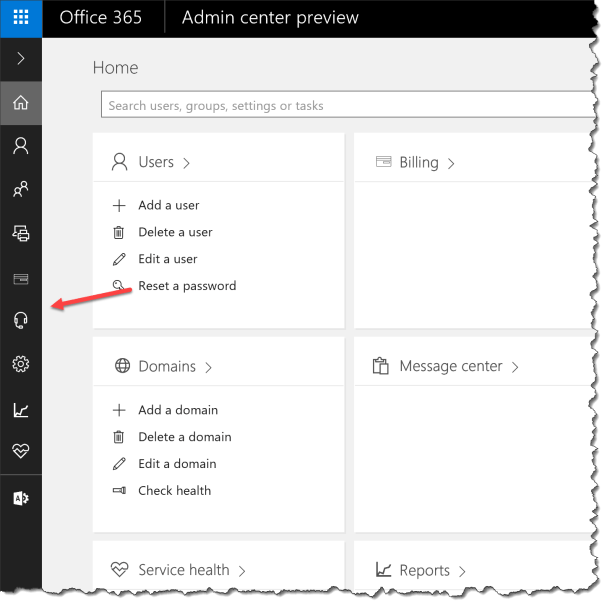Open Support headset icon in sidebar
The height and width of the screenshot is (612, 615).
pyautogui.click(x=20, y=320)
